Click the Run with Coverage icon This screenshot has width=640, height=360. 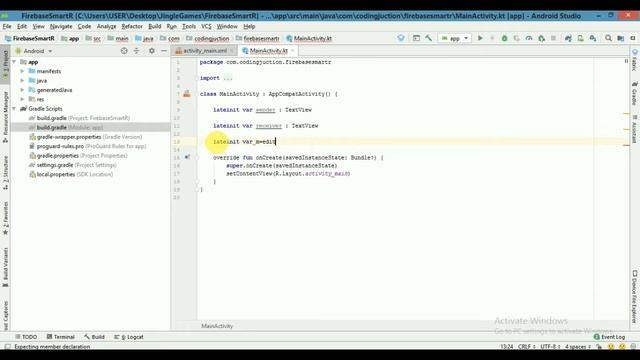[x=517, y=38]
